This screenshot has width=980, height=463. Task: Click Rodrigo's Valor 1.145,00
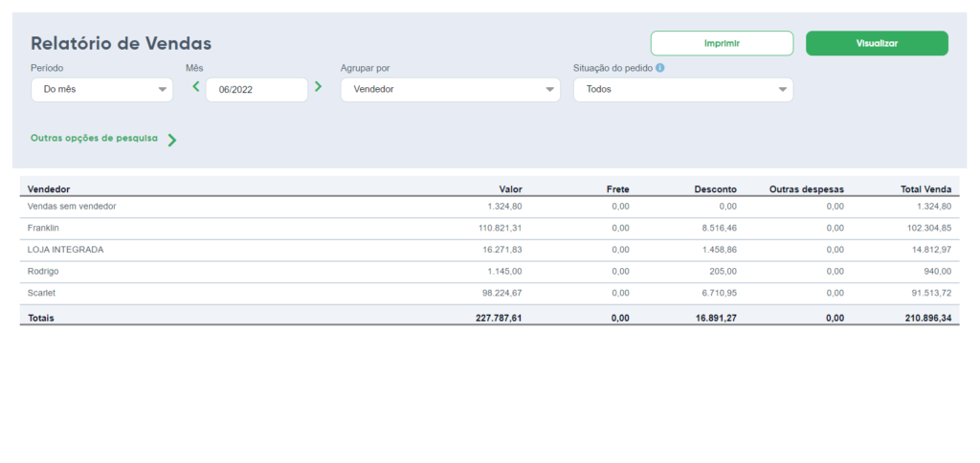click(505, 272)
